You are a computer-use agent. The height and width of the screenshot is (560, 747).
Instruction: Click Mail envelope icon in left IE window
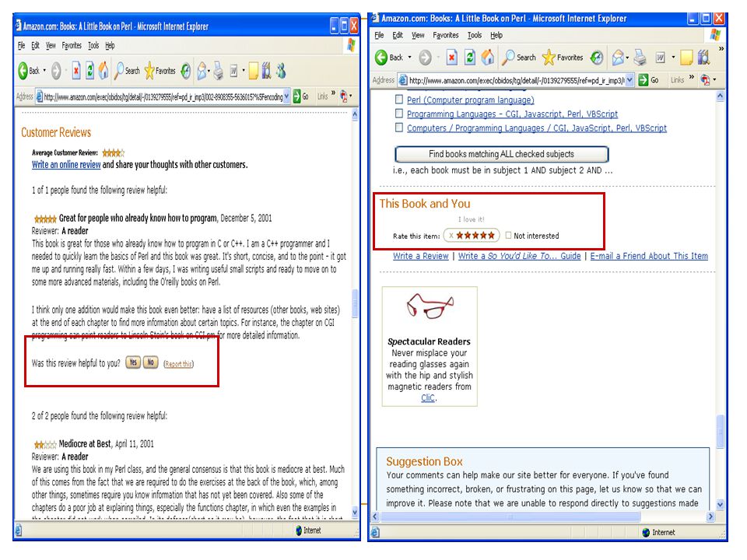click(202, 71)
